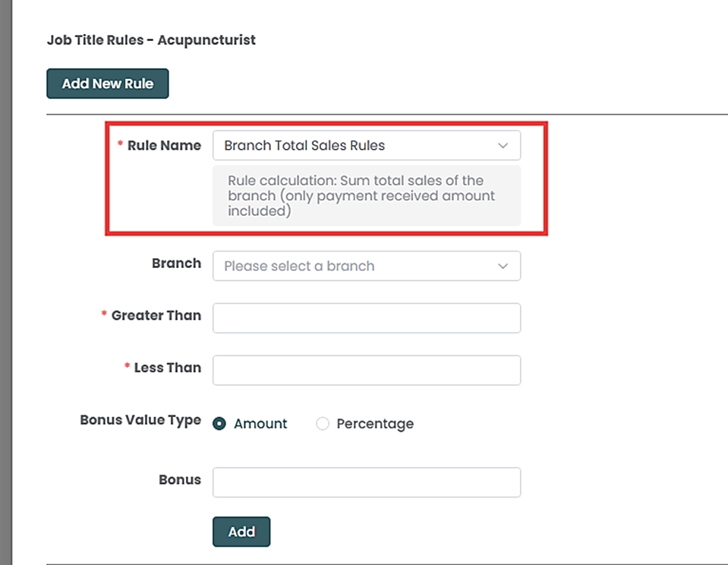Select the Percentage radio button circle
This screenshot has height=565, width=728.
pyautogui.click(x=323, y=424)
